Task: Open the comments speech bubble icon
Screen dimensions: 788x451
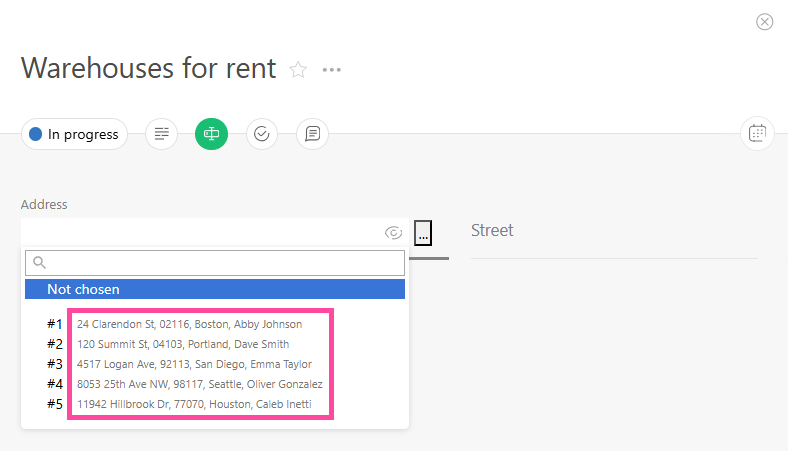Action: click(312, 134)
